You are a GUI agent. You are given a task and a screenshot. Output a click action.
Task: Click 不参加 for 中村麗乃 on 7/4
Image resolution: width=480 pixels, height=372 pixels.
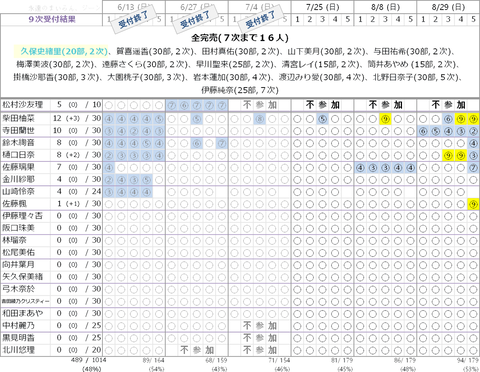260,326
